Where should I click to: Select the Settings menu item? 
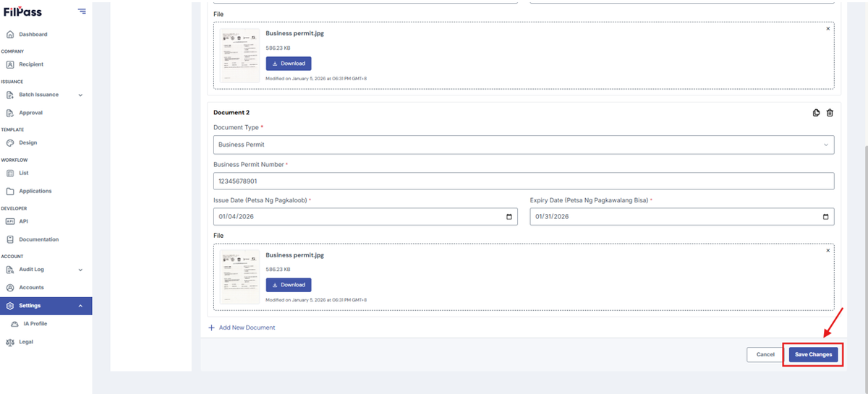tap(46, 306)
